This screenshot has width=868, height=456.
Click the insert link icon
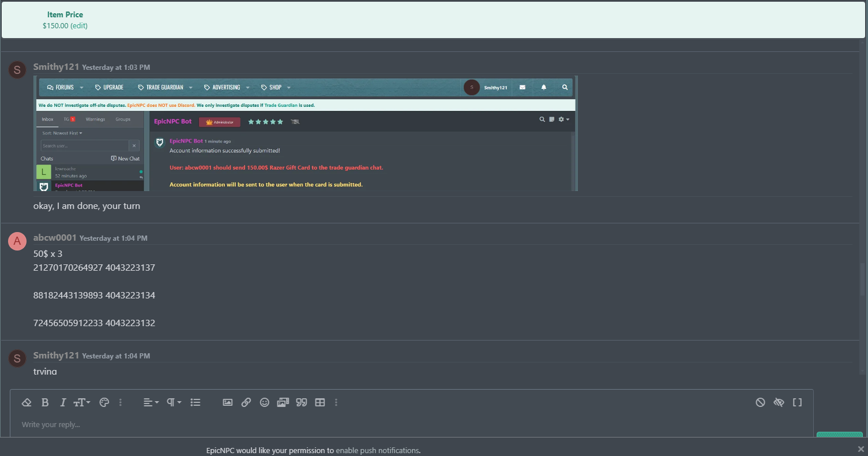click(246, 402)
